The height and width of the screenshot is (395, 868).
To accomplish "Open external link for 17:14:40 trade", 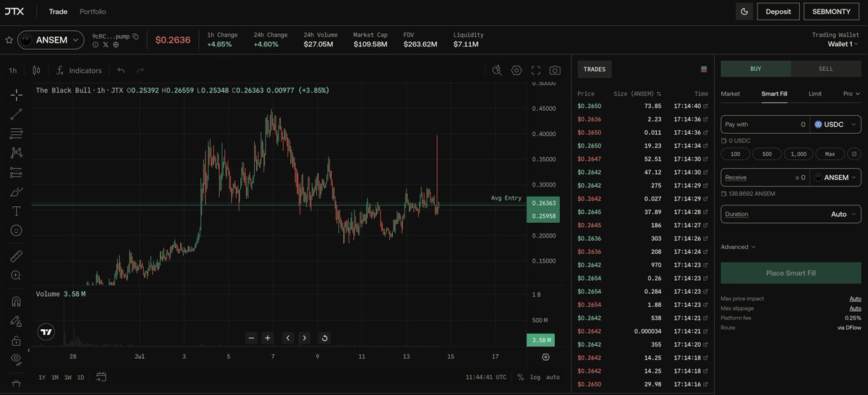I will point(705,106).
